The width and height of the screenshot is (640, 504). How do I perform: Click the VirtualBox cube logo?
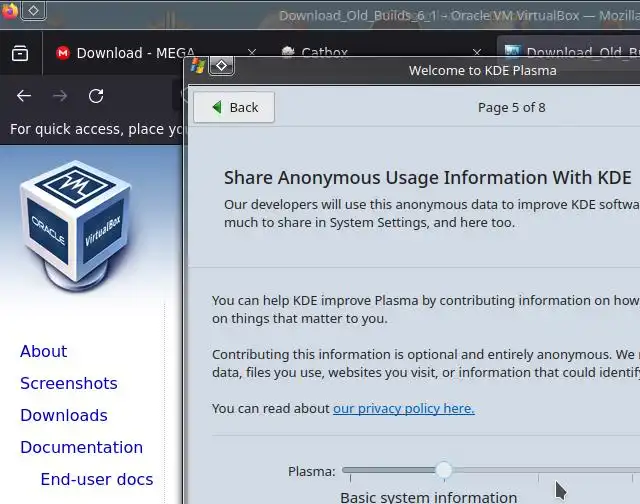point(76,226)
